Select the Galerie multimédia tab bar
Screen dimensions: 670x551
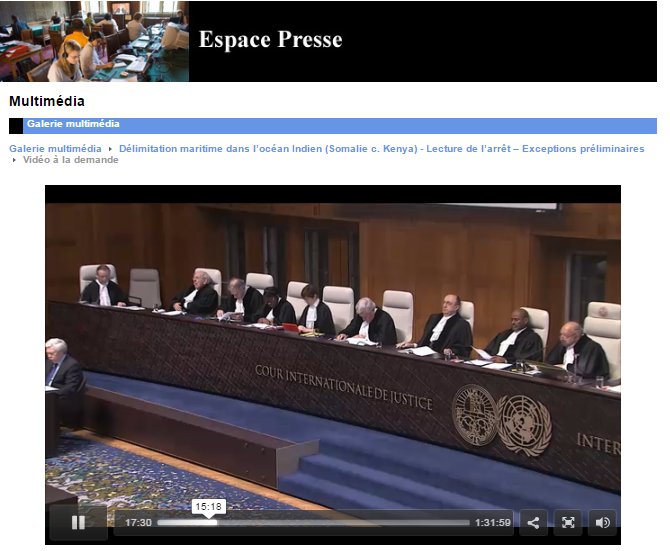[333, 126]
